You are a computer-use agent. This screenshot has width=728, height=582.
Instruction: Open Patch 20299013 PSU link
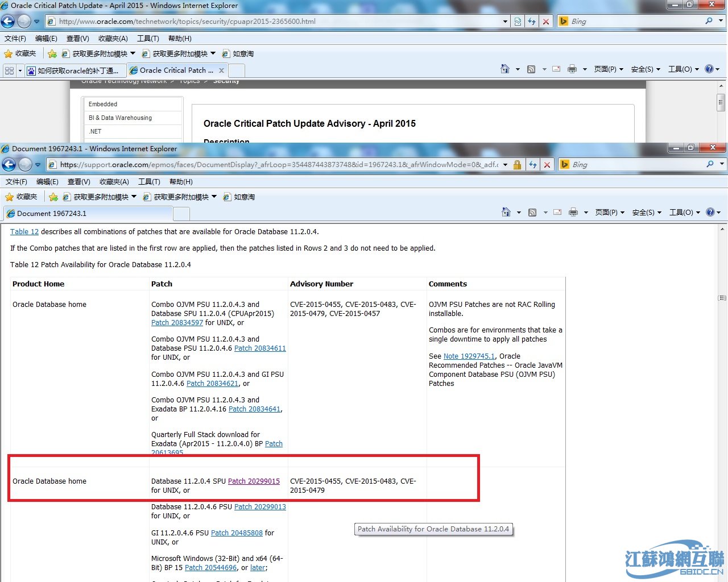260,507
